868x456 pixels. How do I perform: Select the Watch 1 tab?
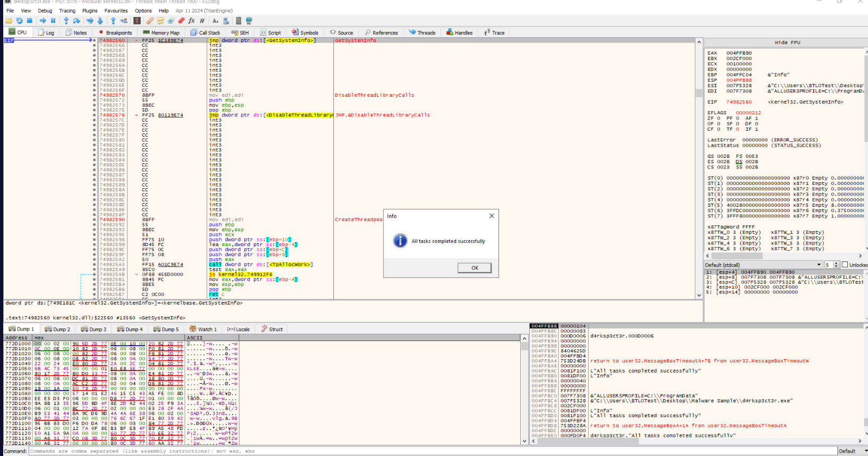[203, 329]
